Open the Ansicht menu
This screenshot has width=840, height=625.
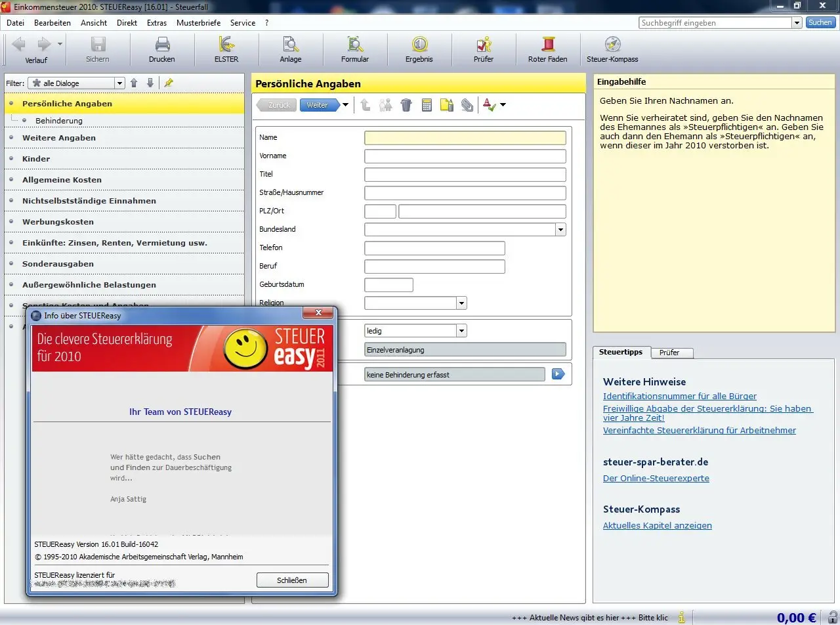pos(94,22)
